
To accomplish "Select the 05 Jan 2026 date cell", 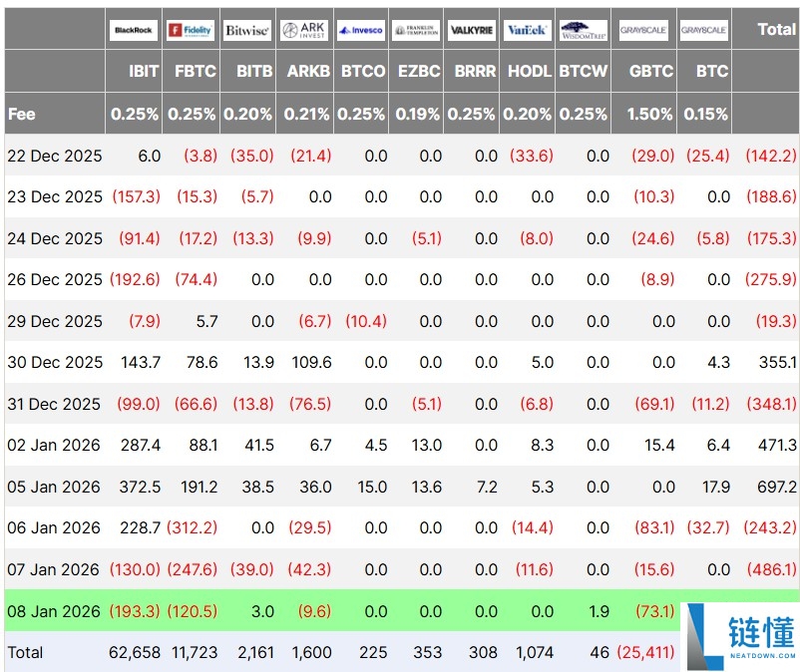I will [x=54, y=487].
